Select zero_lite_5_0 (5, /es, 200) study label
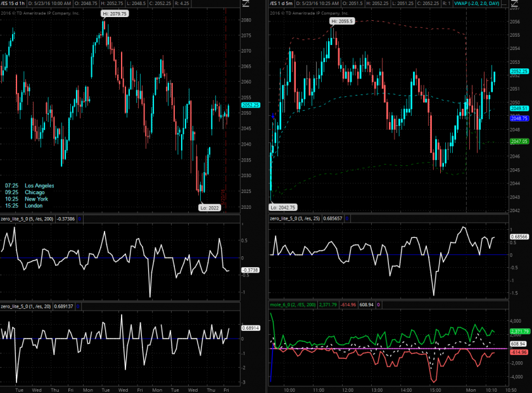The image size is (532, 393). tap(27, 218)
